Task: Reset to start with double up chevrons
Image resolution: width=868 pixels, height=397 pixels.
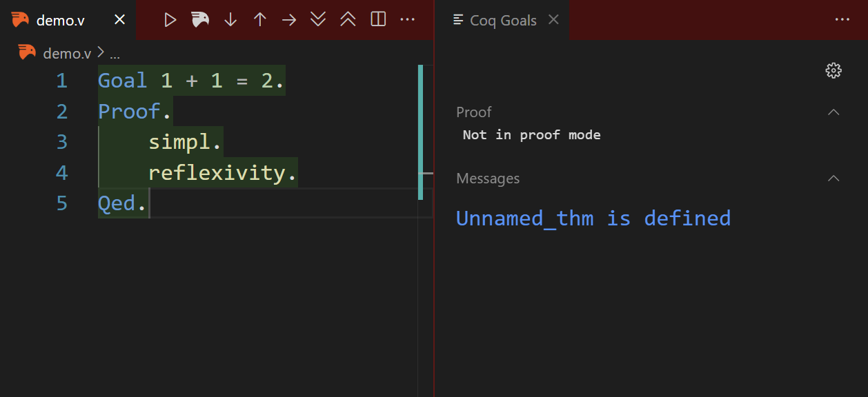Action: point(348,20)
